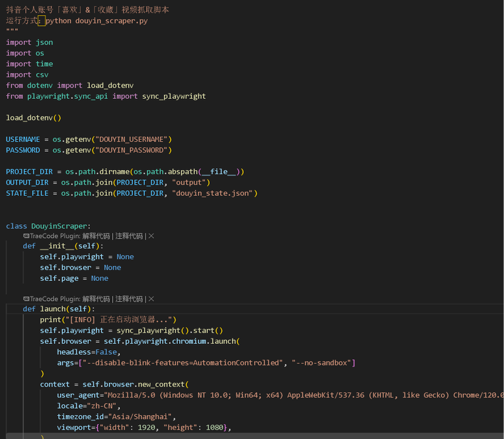Click the horizontal scrollbar at editor bottom
Screen dimensions: 504x439
[x=255, y=436]
